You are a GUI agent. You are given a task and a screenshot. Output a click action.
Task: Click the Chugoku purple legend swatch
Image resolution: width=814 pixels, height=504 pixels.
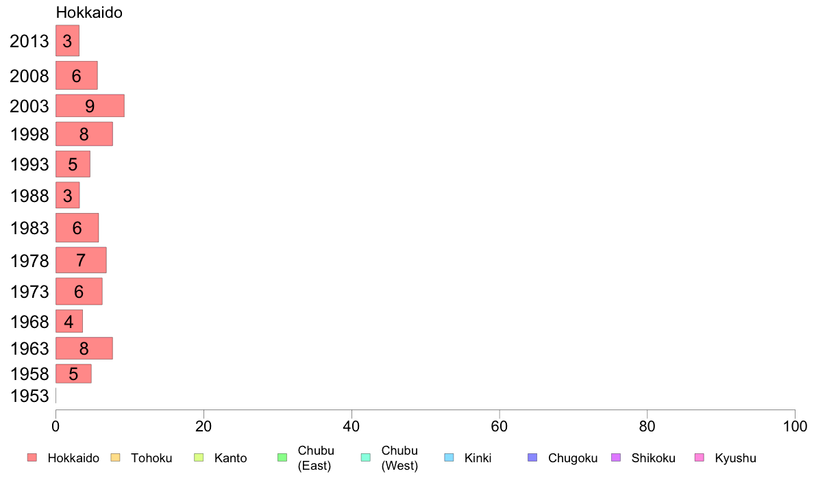(532, 457)
